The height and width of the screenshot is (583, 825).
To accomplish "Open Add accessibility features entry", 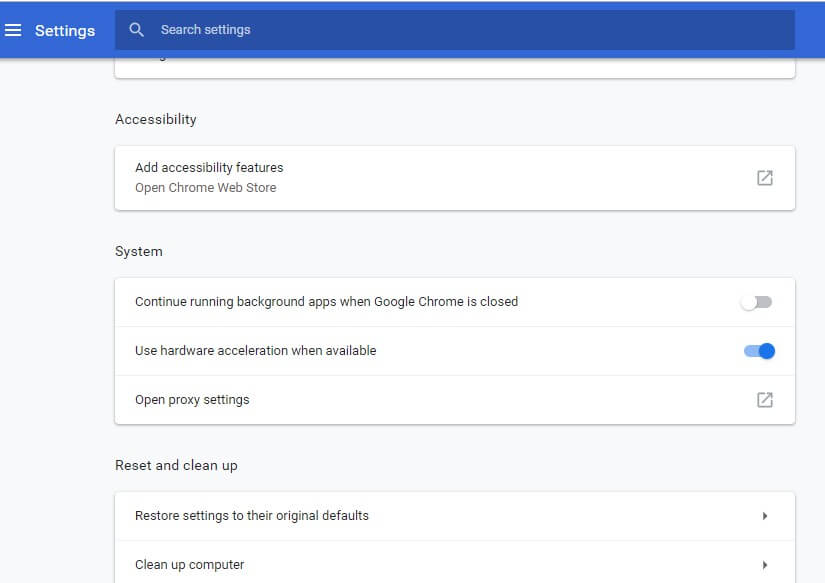I will (209, 168).
